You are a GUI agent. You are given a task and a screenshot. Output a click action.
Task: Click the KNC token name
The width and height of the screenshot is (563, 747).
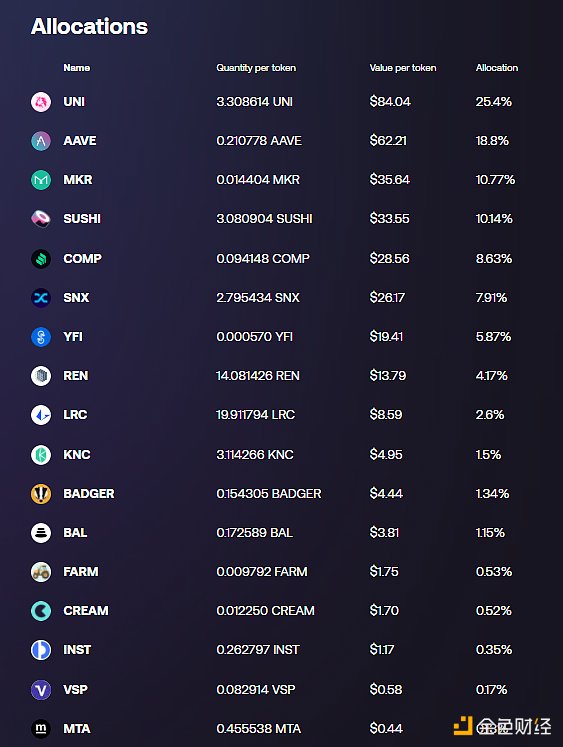point(77,454)
